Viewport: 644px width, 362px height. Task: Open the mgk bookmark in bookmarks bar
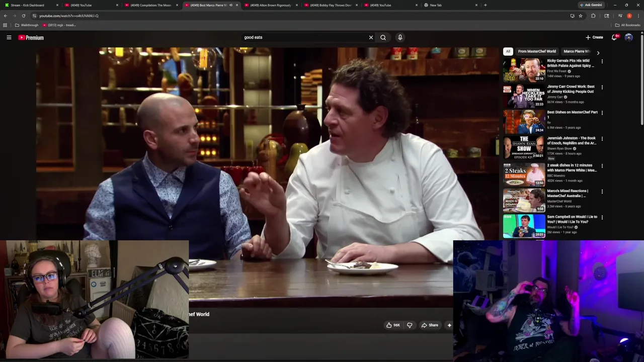(x=59, y=25)
